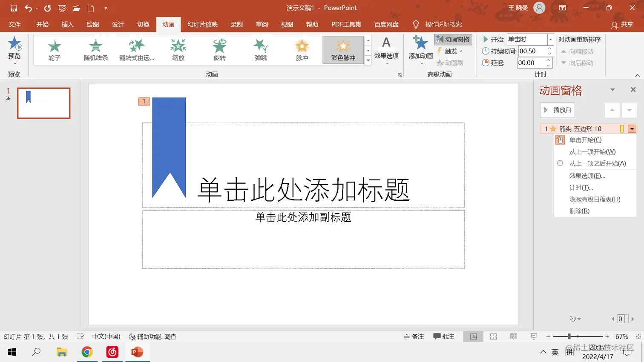Toggle the 动画窗格 animation pane button
The height and width of the screenshot is (362, 644).
pyautogui.click(x=453, y=40)
